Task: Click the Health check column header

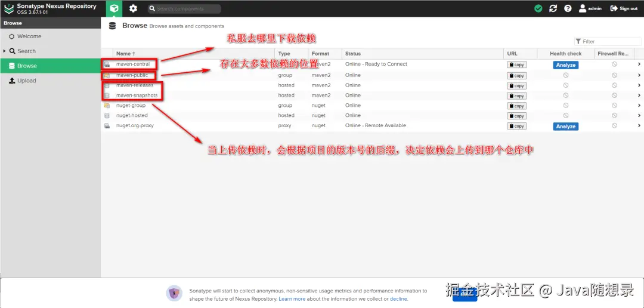Action: coord(565,54)
